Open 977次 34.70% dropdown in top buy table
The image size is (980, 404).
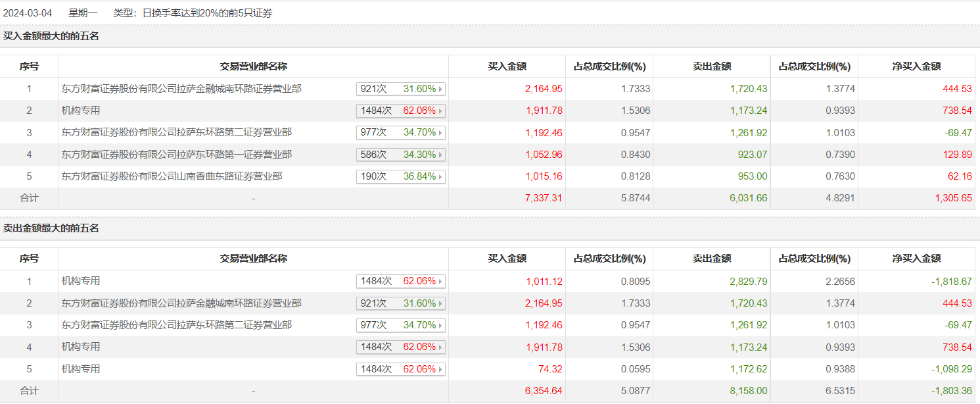[440, 133]
